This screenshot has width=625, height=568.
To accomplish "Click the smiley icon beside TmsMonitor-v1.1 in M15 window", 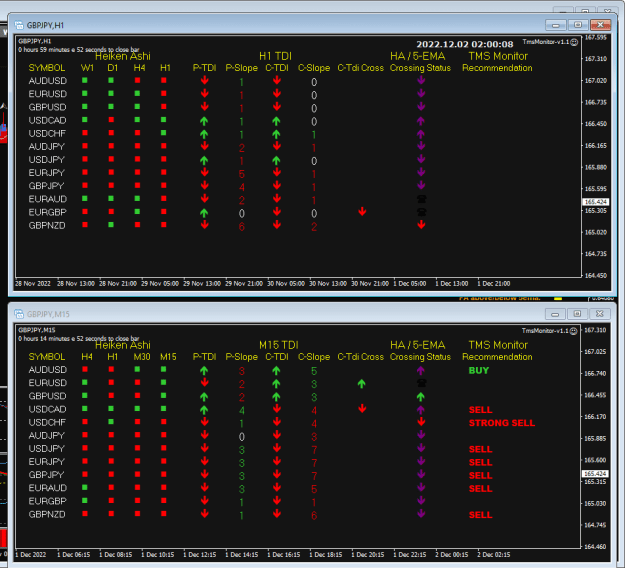I will 574,331.
